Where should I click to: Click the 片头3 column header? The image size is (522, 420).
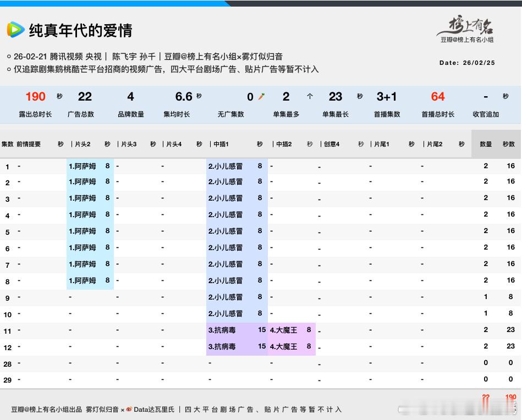[x=129, y=144]
